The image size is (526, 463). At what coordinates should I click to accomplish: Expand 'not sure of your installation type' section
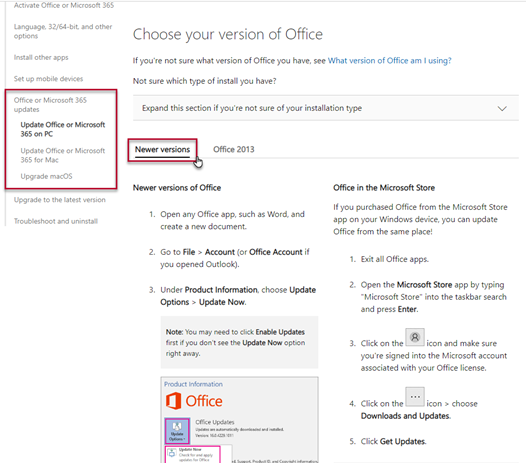pos(326,108)
